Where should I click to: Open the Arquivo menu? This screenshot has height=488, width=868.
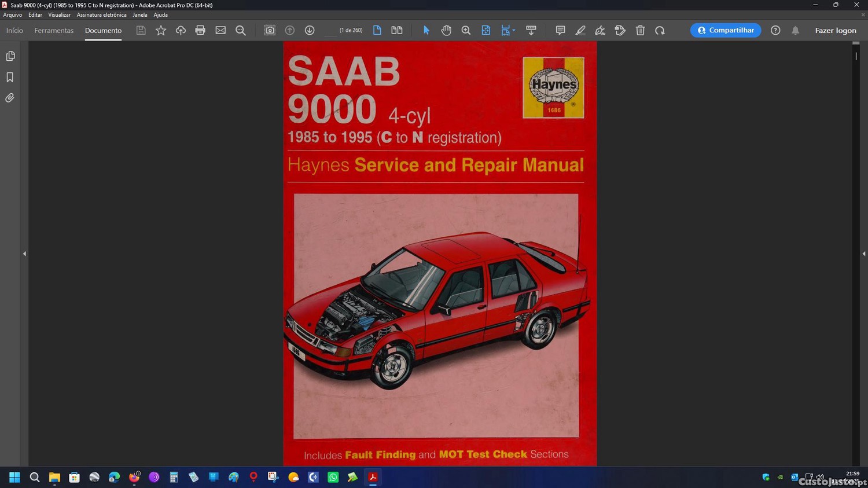click(x=13, y=15)
